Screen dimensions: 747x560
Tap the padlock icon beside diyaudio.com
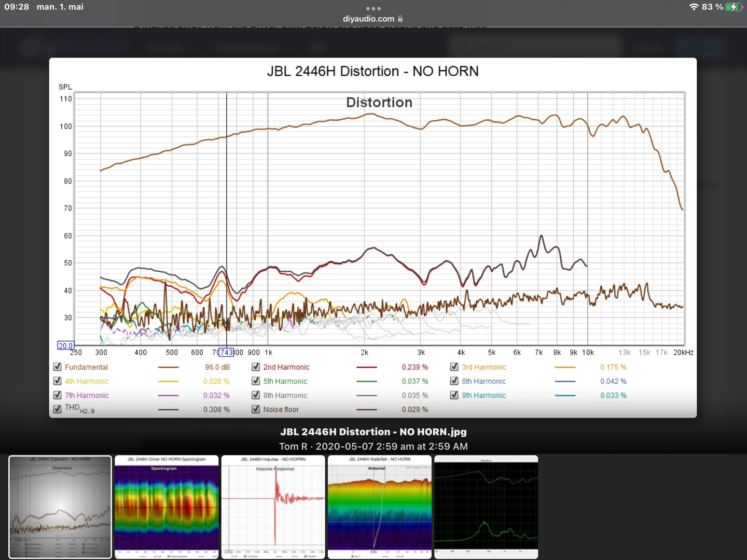400,19
